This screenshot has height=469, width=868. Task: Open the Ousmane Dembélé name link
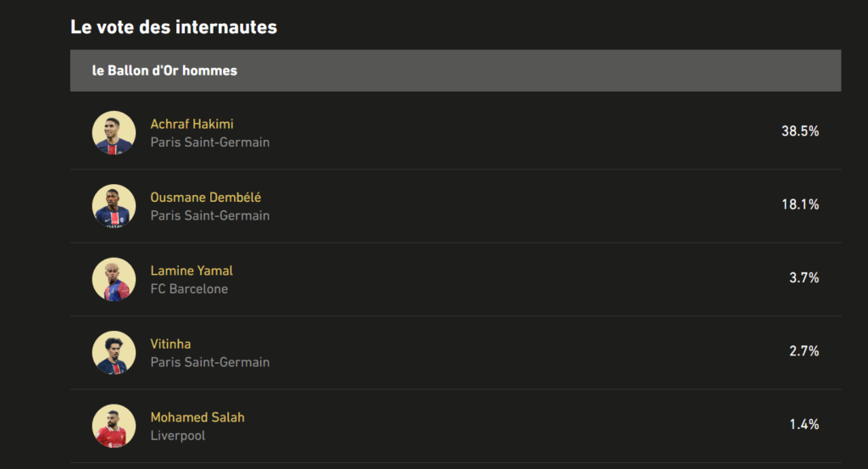tap(205, 197)
